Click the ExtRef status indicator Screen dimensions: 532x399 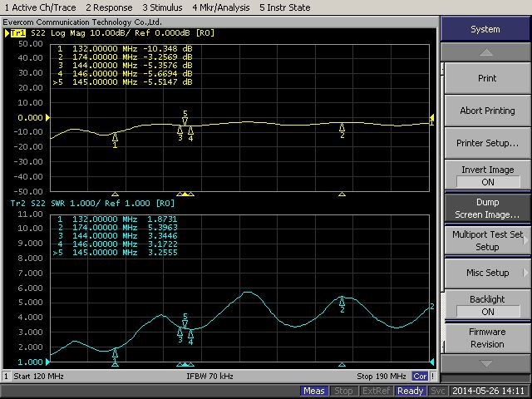[x=376, y=391]
